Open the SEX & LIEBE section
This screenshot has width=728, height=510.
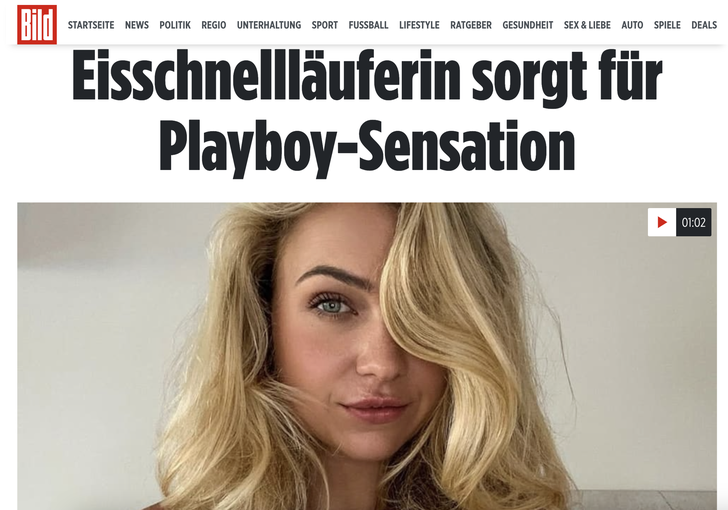pyautogui.click(x=587, y=25)
